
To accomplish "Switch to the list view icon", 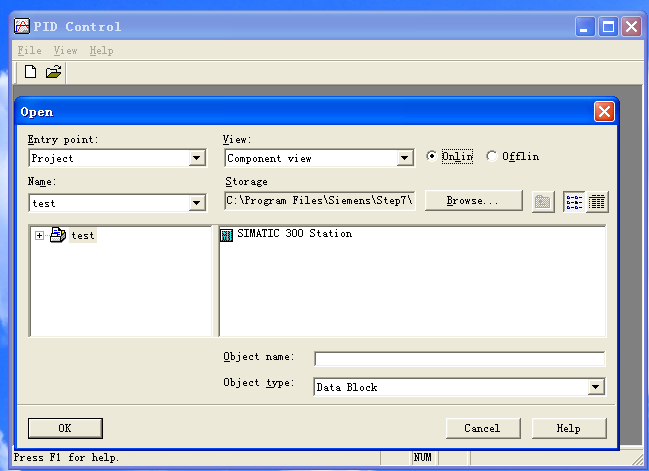I will [574, 202].
